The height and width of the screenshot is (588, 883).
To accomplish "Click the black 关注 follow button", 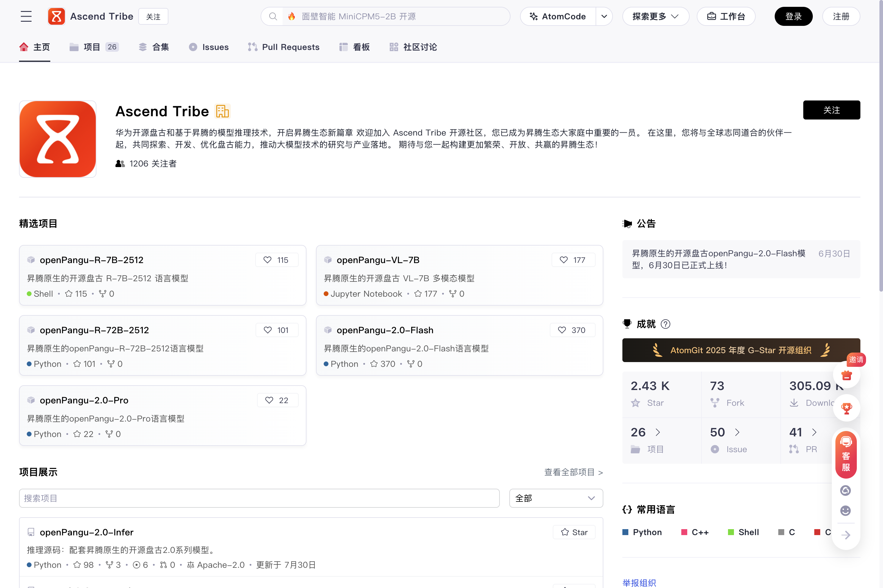I will click(831, 110).
